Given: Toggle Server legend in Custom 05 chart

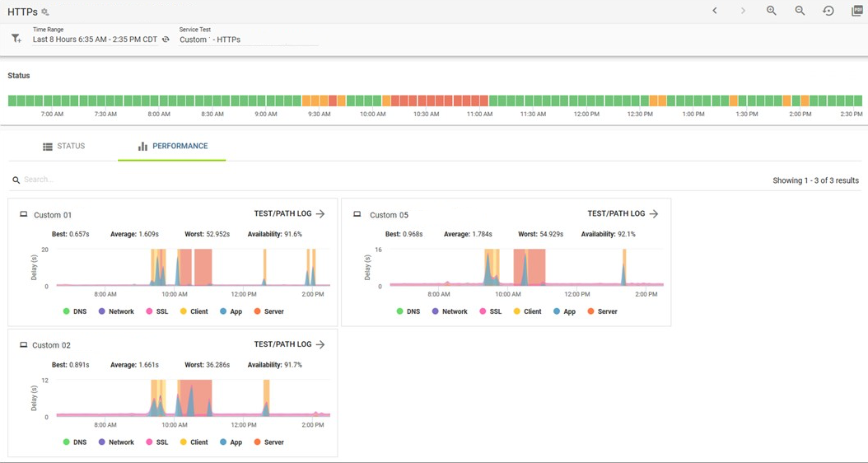Looking at the screenshot, I should pyautogui.click(x=602, y=311).
